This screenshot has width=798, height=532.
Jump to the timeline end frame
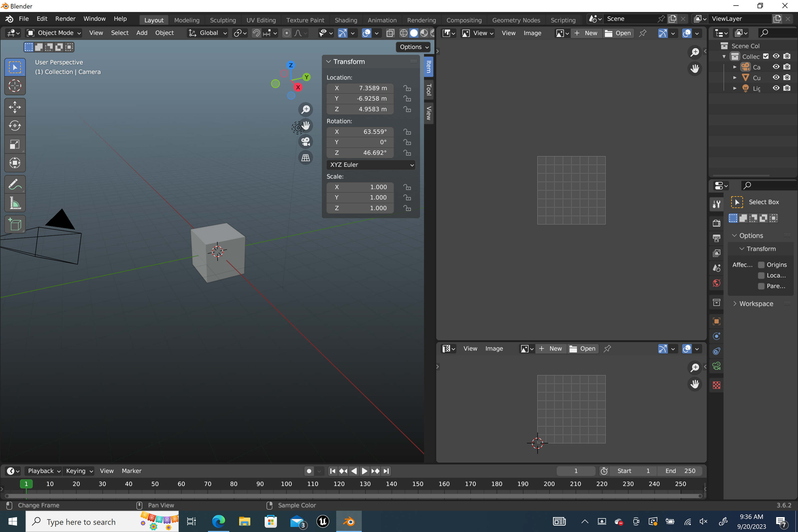coord(386,471)
